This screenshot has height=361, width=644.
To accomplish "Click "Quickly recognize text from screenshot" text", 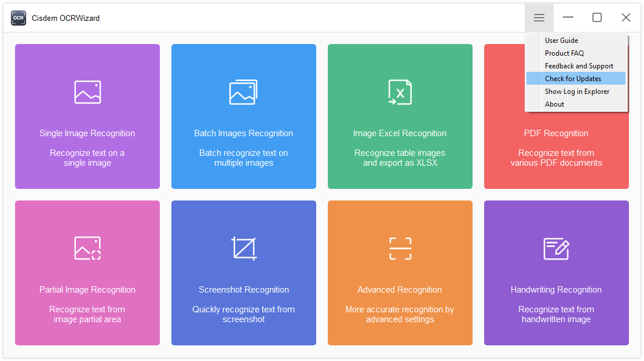I will coord(243,314).
